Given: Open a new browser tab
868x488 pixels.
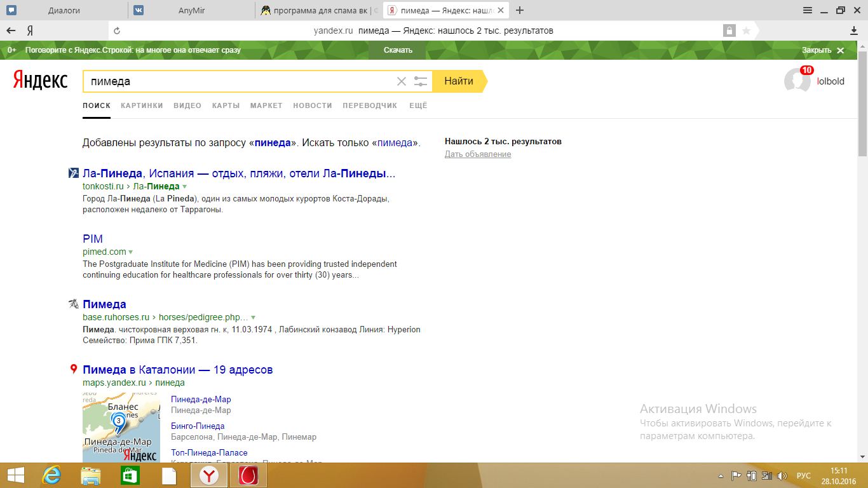Looking at the screenshot, I should tap(520, 10).
